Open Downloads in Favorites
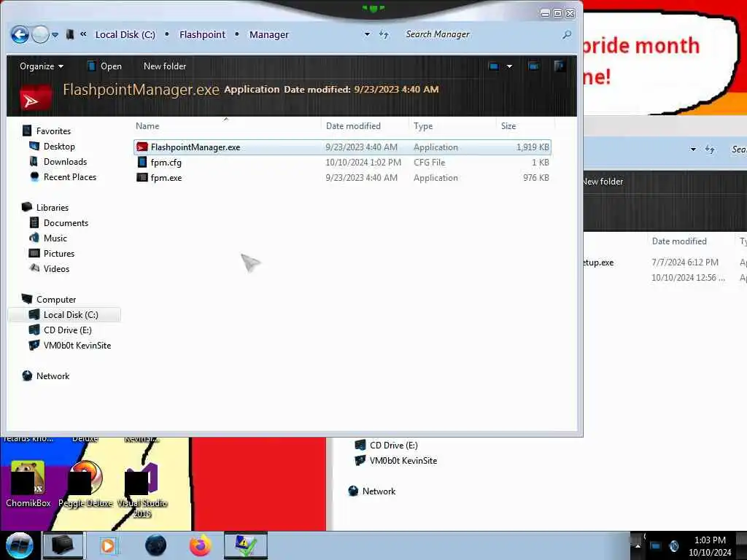747x560 pixels. (65, 161)
